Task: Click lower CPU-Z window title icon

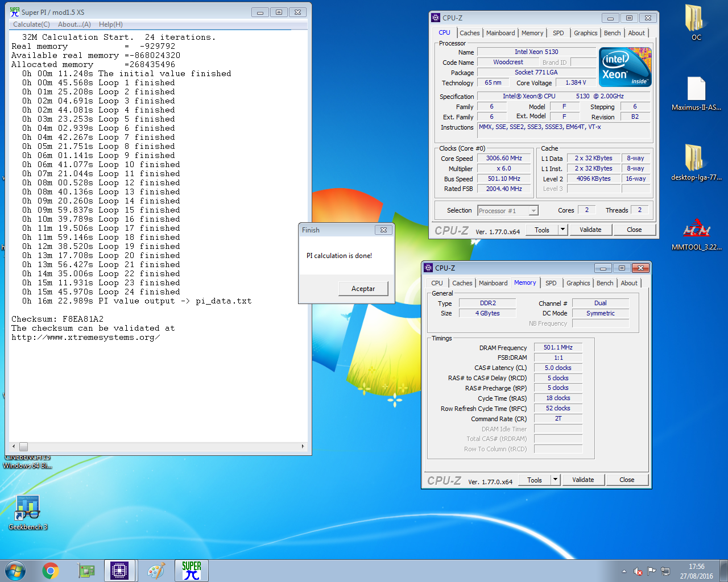Action: click(x=428, y=268)
